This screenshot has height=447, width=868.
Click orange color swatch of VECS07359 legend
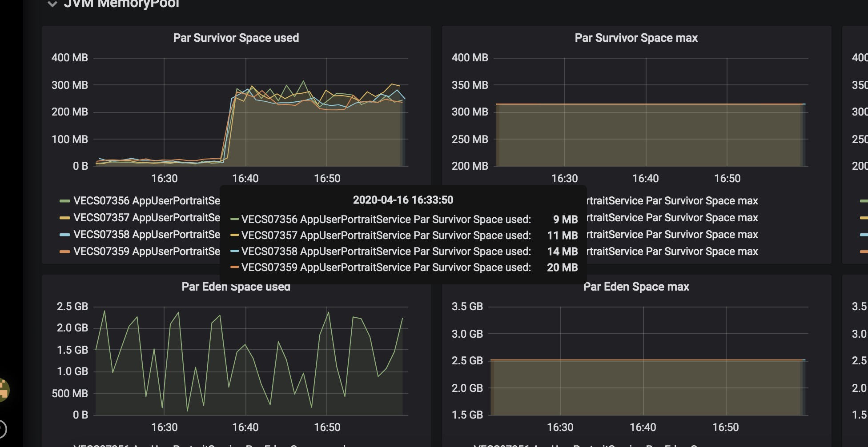click(65, 251)
